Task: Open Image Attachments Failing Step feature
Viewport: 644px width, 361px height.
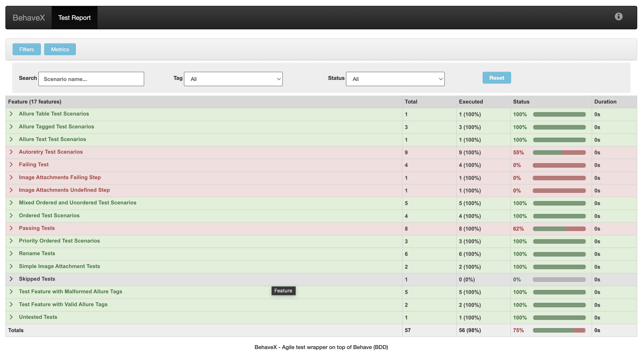Action: [60, 177]
